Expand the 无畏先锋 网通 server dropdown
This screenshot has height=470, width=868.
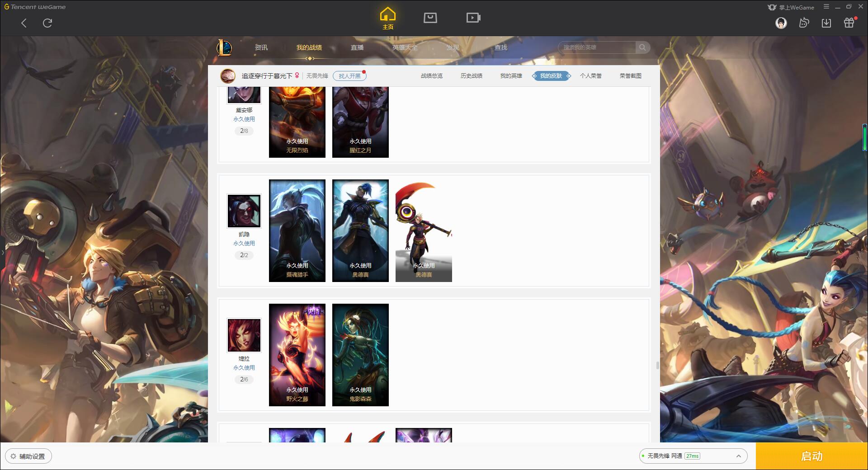(693, 456)
